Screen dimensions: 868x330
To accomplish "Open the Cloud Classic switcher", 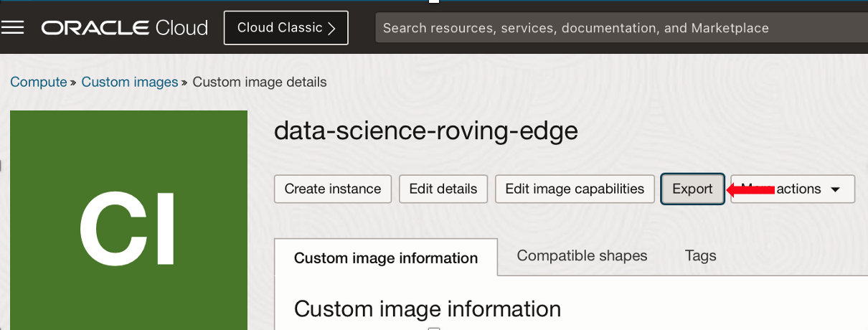I will pos(286,28).
